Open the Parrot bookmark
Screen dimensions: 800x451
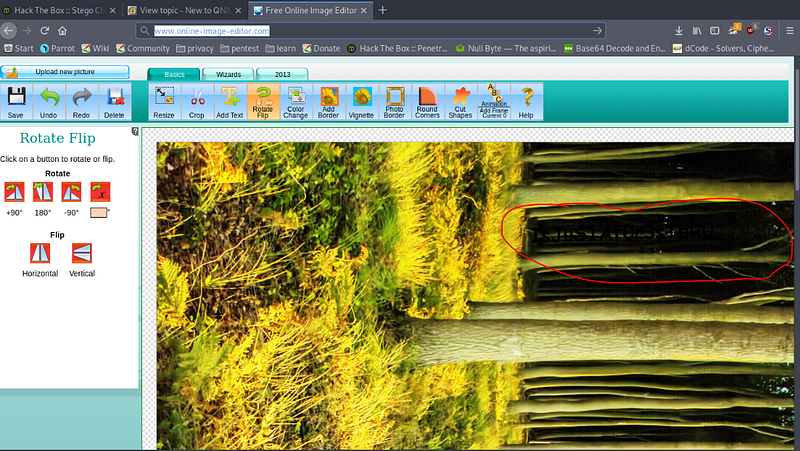point(58,48)
